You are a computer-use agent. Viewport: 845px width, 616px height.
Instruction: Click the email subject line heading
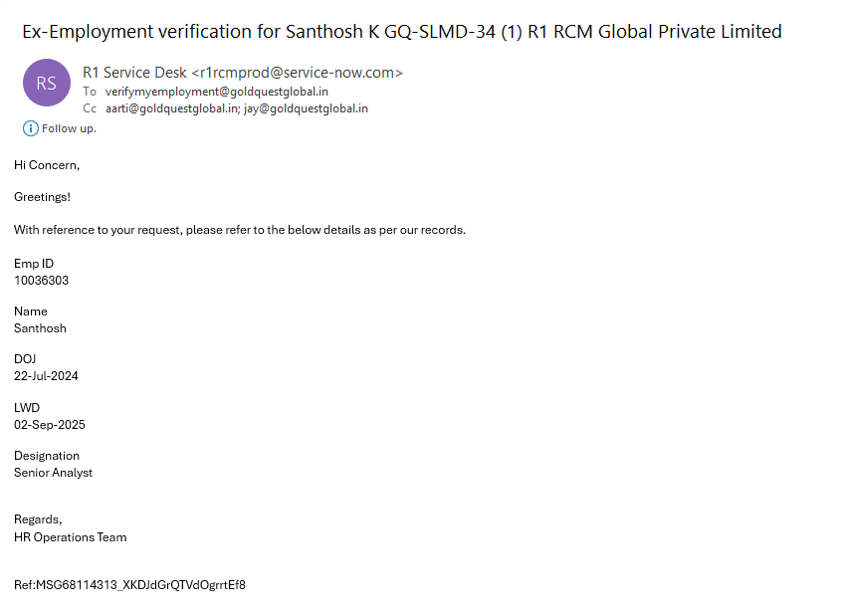click(402, 32)
